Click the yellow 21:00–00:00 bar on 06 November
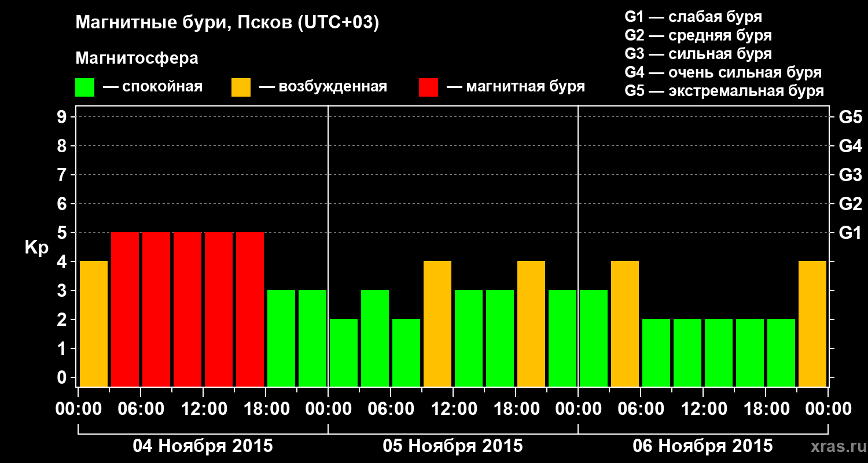 pyautogui.click(x=812, y=324)
